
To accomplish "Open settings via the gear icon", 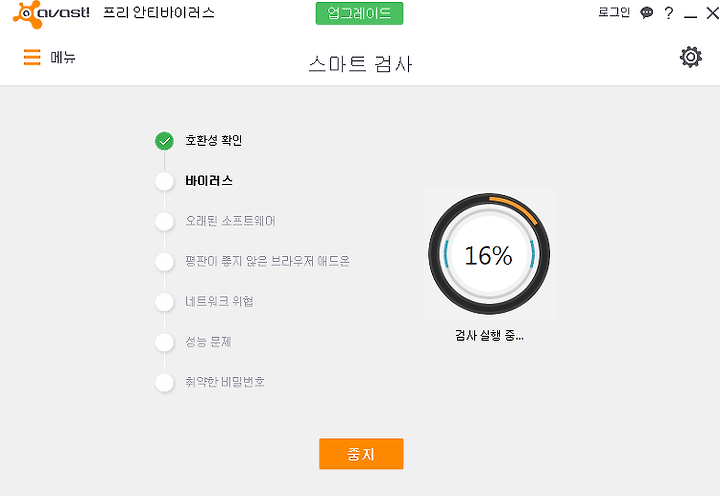I will click(x=691, y=57).
